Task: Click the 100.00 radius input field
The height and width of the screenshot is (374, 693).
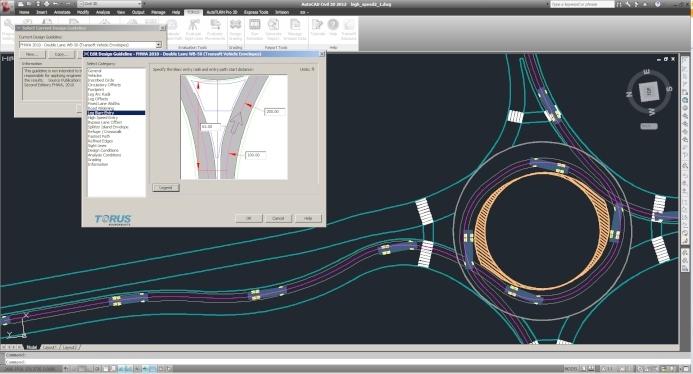Action: [x=255, y=155]
